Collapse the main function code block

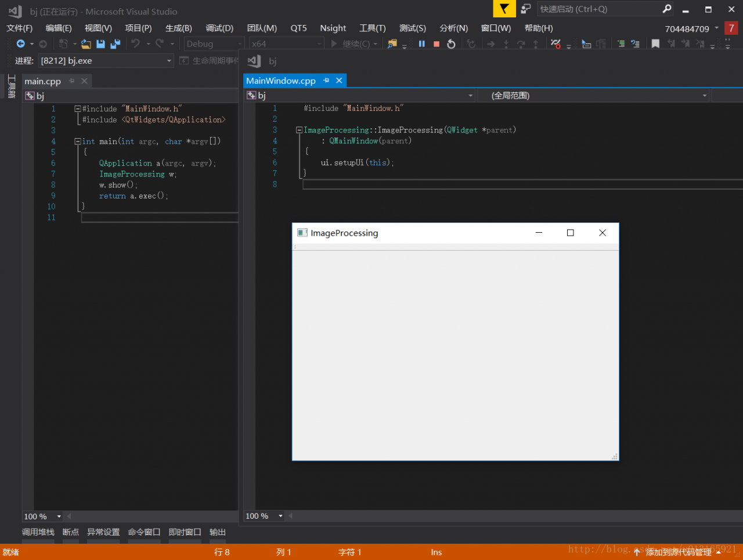77,142
